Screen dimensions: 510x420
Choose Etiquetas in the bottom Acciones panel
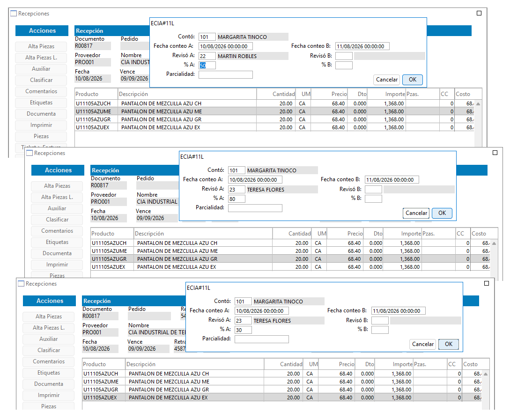48,373
